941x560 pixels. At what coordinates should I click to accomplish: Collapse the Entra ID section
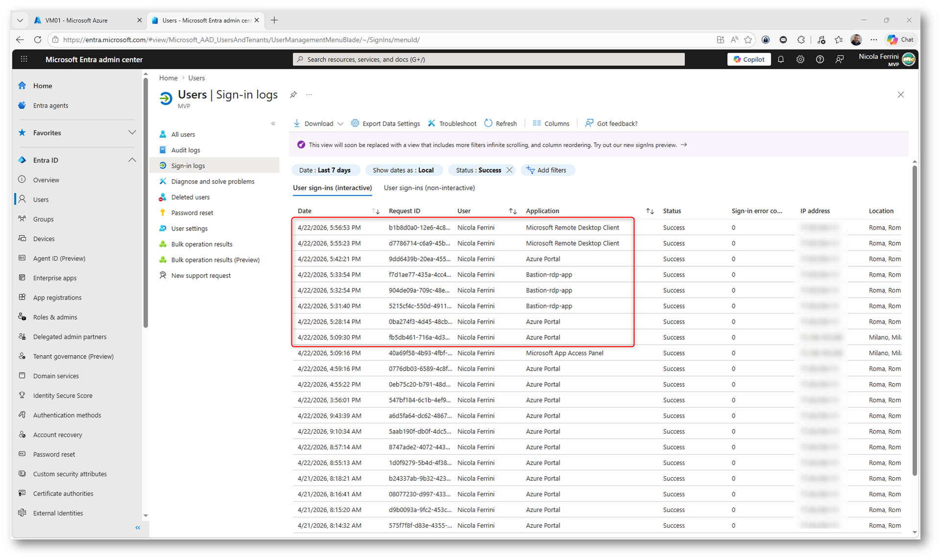(x=132, y=160)
